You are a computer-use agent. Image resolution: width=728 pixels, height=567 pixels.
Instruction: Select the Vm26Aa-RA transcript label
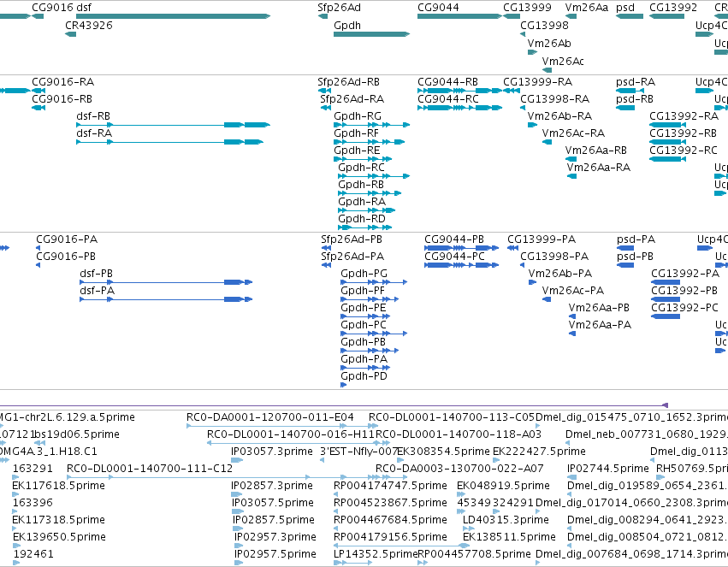pos(599,168)
